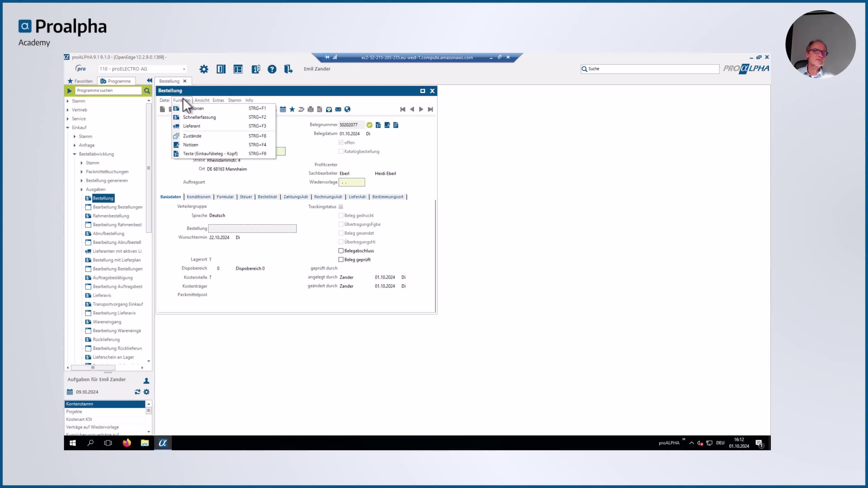Viewport: 868px width, 488px height.
Task: Toggle the Belegabschluss checkbox
Action: coord(341,251)
